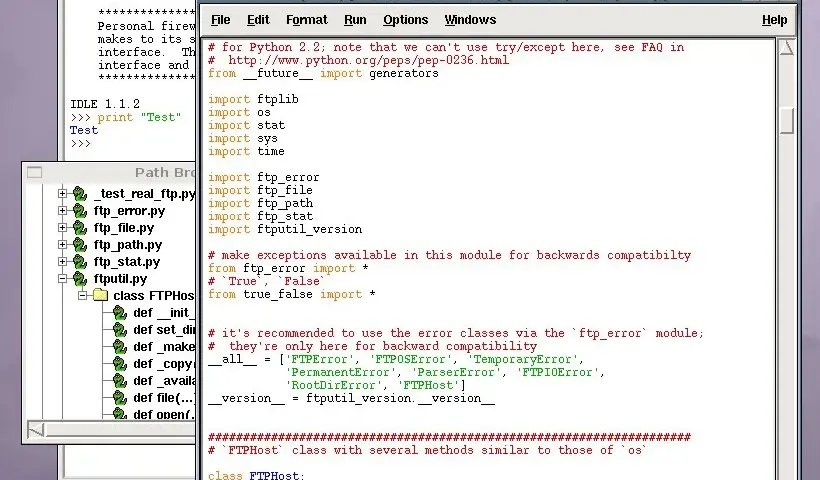Screen dimensions: 820x480
Task: Expand ftp_path.py tree node
Action: click(62, 245)
